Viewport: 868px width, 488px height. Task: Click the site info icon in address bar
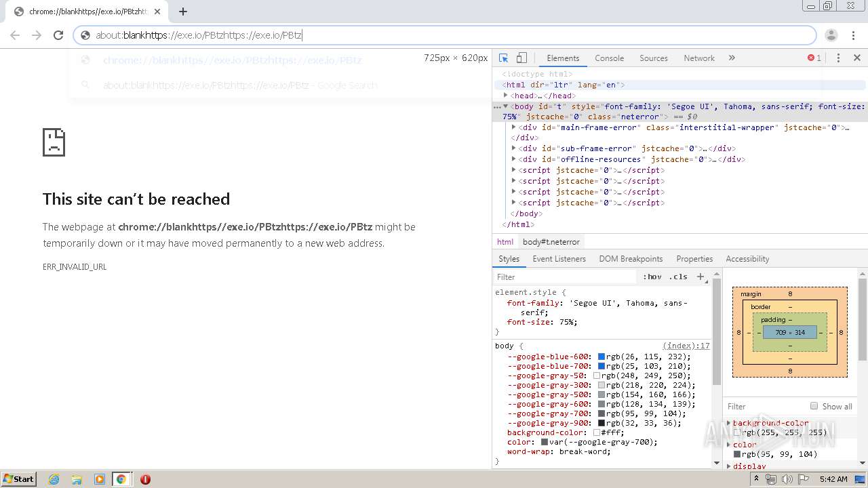point(85,35)
